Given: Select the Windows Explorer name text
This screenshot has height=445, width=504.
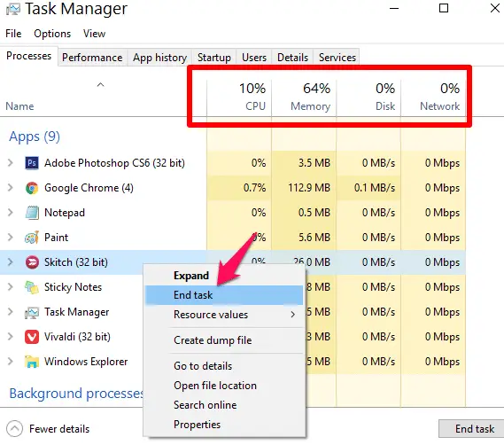Looking at the screenshot, I should pyautogui.click(x=86, y=362).
